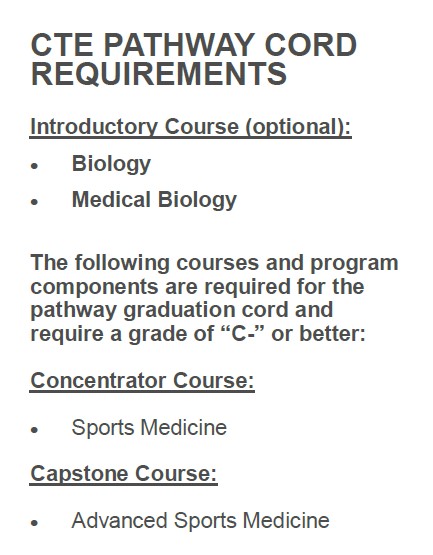Screen dimensions: 433x555
Task: Select the 'pathway graduation cord and' line
Action: pyautogui.click(x=182, y=310)
